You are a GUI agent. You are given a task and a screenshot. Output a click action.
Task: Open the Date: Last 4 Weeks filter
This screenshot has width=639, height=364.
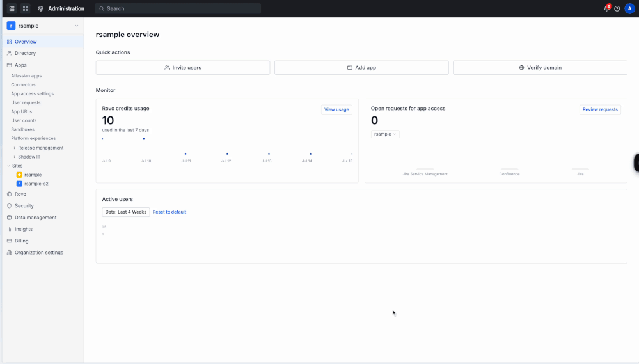click(x=125, y=212)
